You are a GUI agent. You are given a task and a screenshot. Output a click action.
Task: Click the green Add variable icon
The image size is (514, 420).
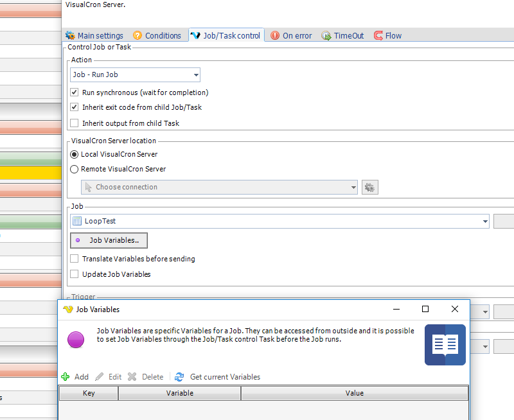click(65, 377)
